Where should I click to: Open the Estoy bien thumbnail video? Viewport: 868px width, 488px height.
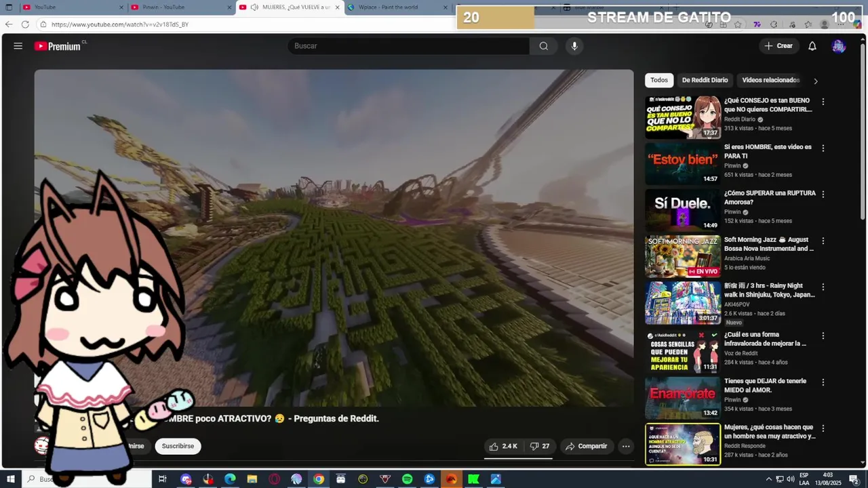pos(683,163)
